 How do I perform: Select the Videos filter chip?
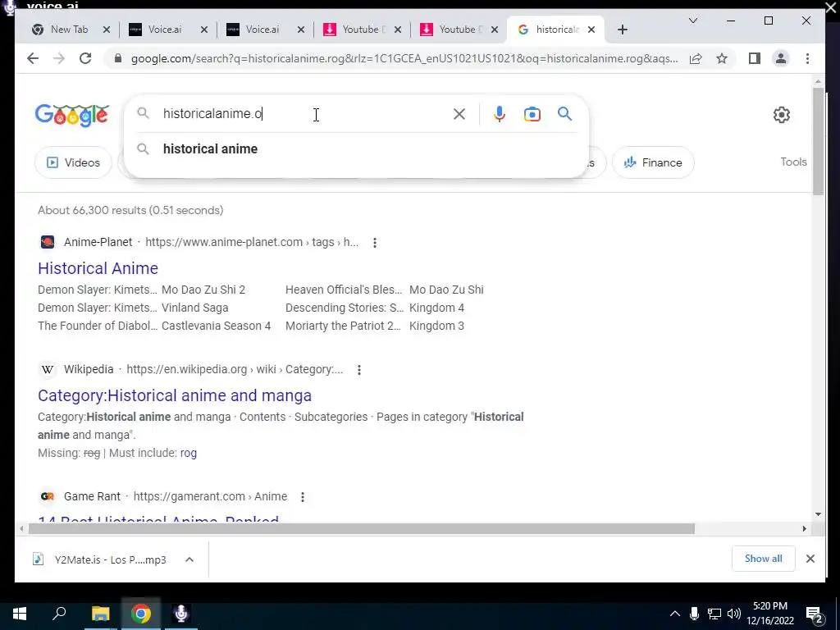pyautogui.click(x=73, y=162)
